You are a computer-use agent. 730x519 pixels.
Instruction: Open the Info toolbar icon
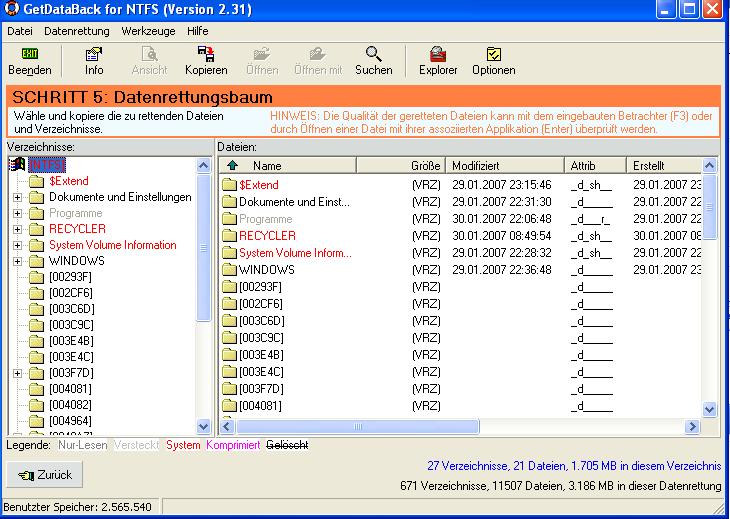(x=94, y=54)
